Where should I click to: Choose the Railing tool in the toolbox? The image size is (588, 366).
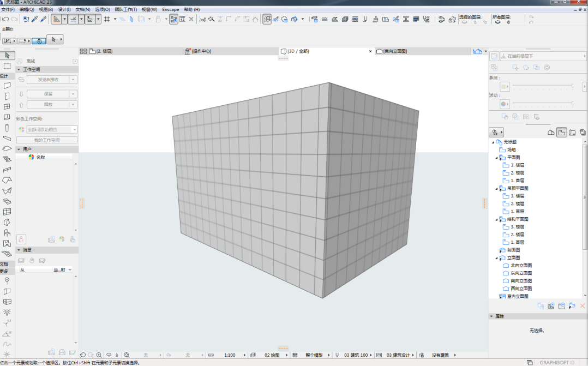click(7, 170)
